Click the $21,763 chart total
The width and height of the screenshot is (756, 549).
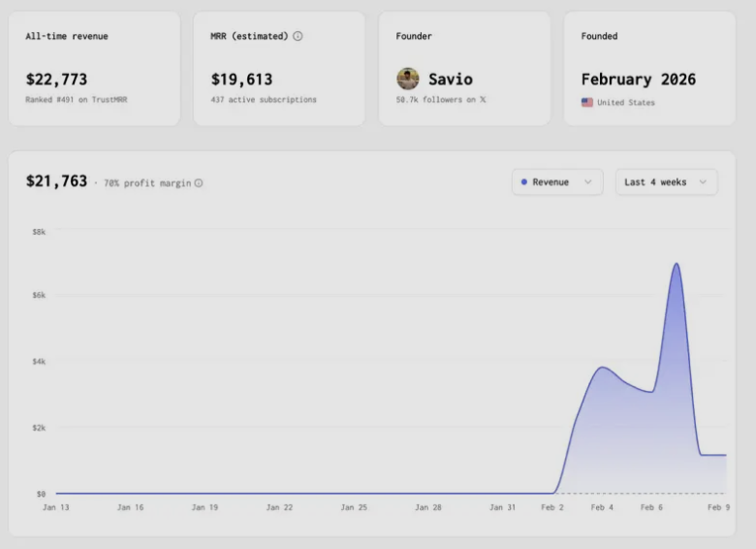[x=56, y=181]
